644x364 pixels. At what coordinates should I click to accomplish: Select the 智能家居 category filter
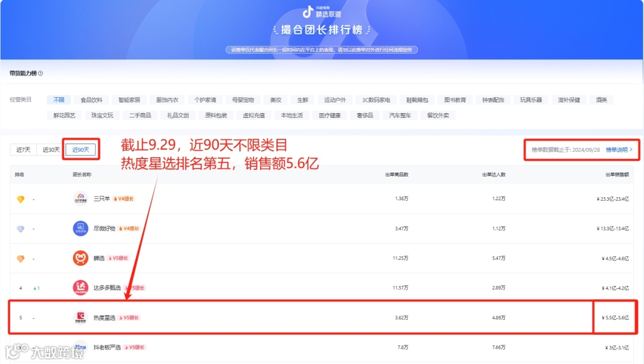129,99
